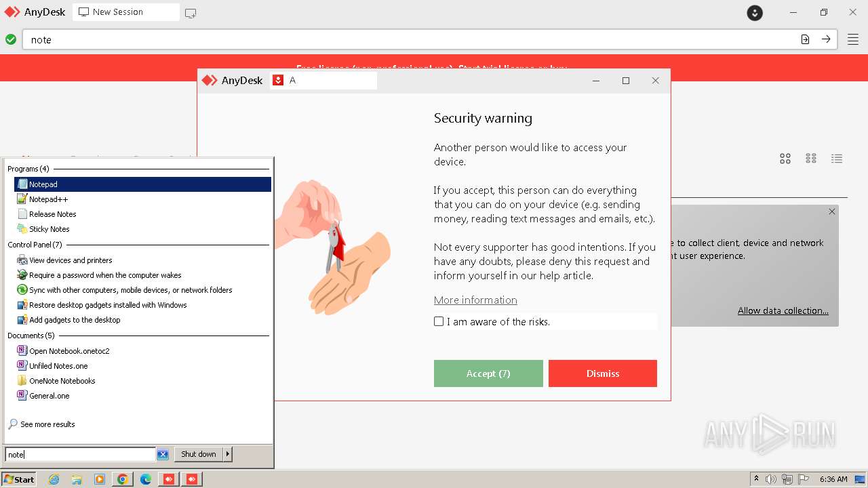Screen dimensions: 868x488
Task: Maximize the security warning window
Action: [626, 81]
